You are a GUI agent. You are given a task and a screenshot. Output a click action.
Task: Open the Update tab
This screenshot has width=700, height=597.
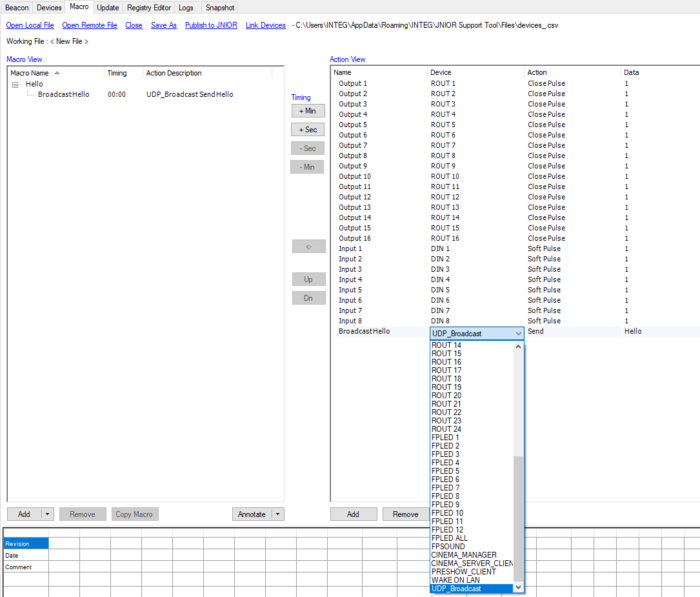tap(108, 8)
